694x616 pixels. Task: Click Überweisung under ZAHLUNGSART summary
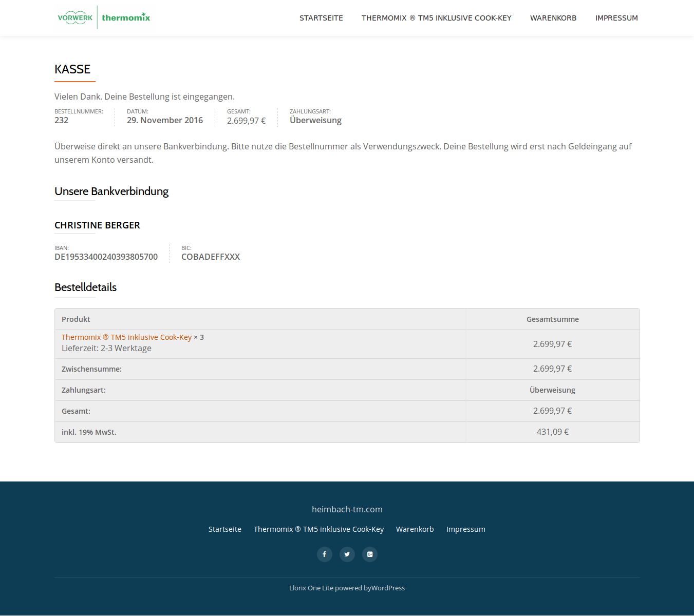pyautogui.click(x=315, y=120)
